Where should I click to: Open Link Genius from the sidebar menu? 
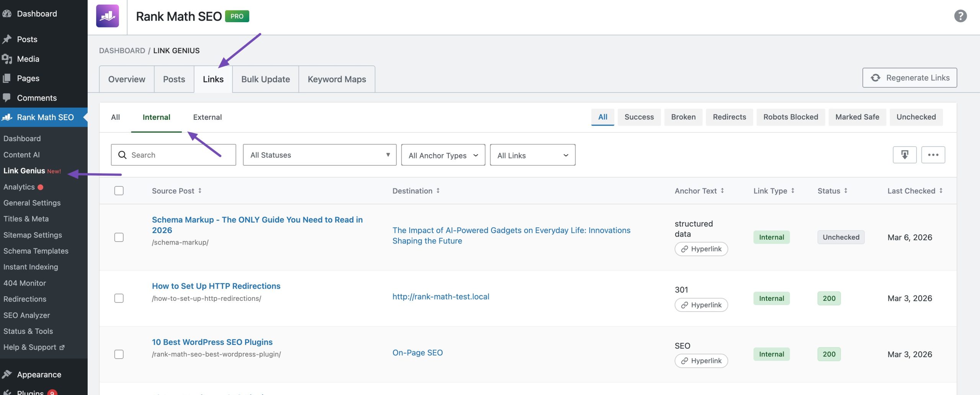point(24,171)
